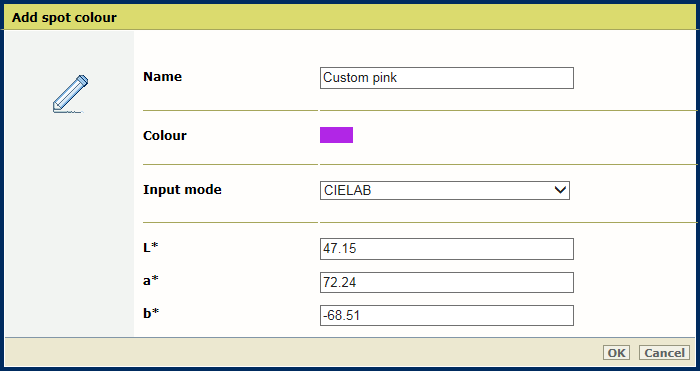Click the Name label
The height and width of the screenshot is (371, 700).
point(162,77)
